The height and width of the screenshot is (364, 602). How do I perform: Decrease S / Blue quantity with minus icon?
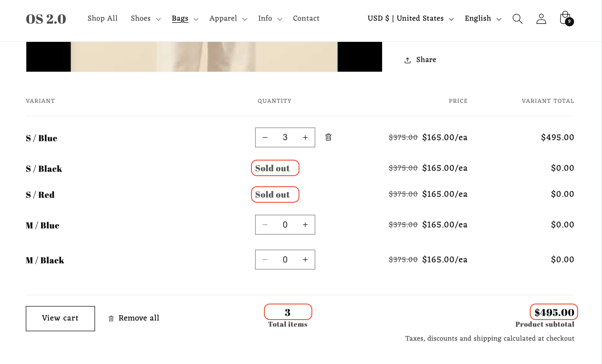[265, 137]
